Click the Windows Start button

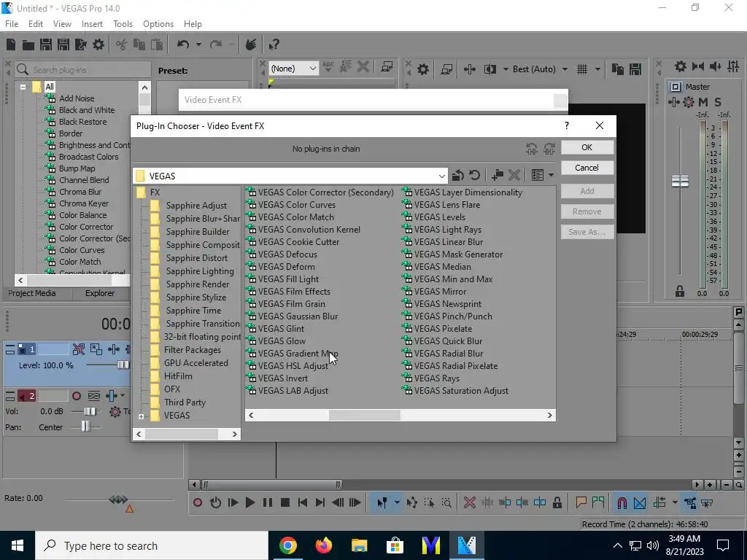[x=18, y=545]
